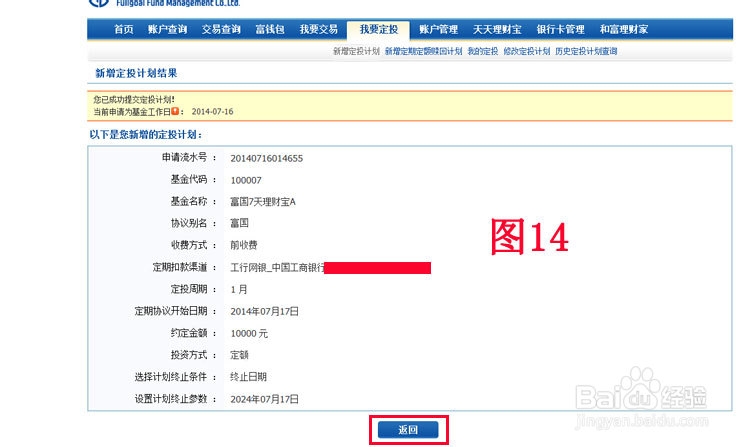Select the 和富理财家 menu item
Screen dimensions: 750x447
pos(624,29)
